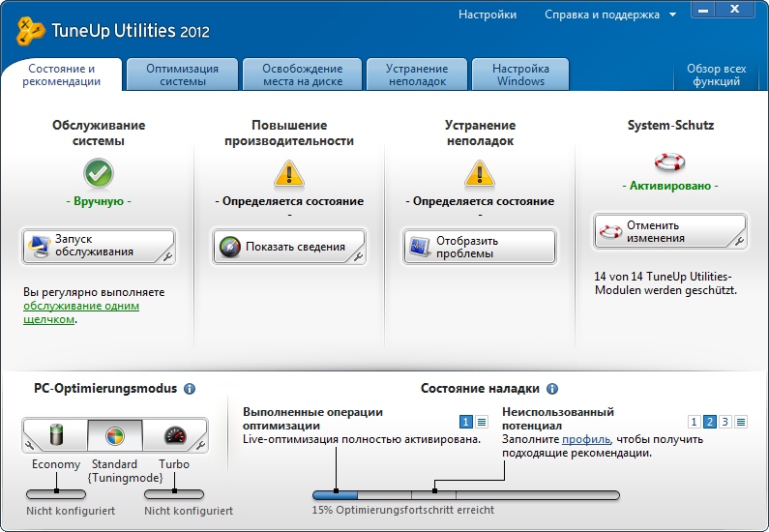The image size is (769, 532).
Task: Click the Активировано status text
Action: click(x=670, y=186)
